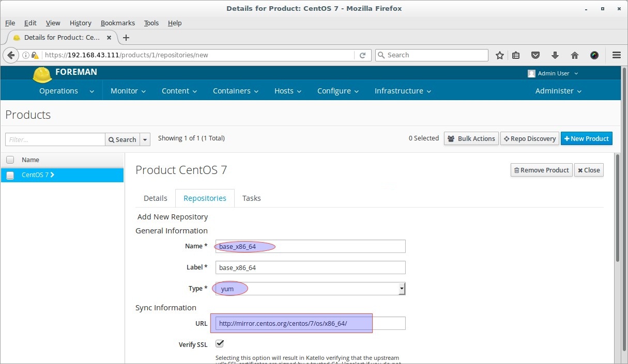The image size is (628, 364).
Task: Click the FOREMAN title link
Action: pos(76,72)
